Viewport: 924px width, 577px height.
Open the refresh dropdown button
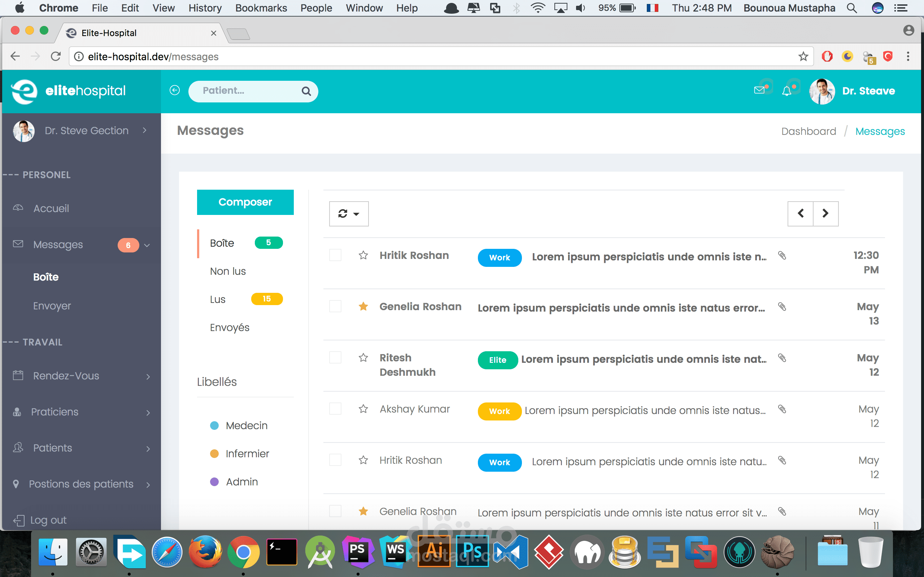coord(349,214)
